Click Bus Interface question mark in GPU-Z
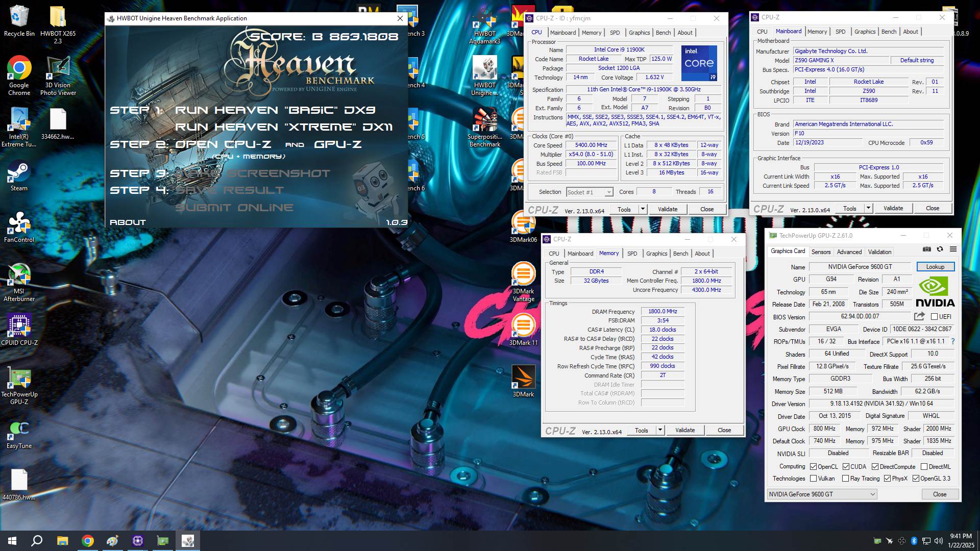Screen dimensions: 980x551 (x=952, y=341)
